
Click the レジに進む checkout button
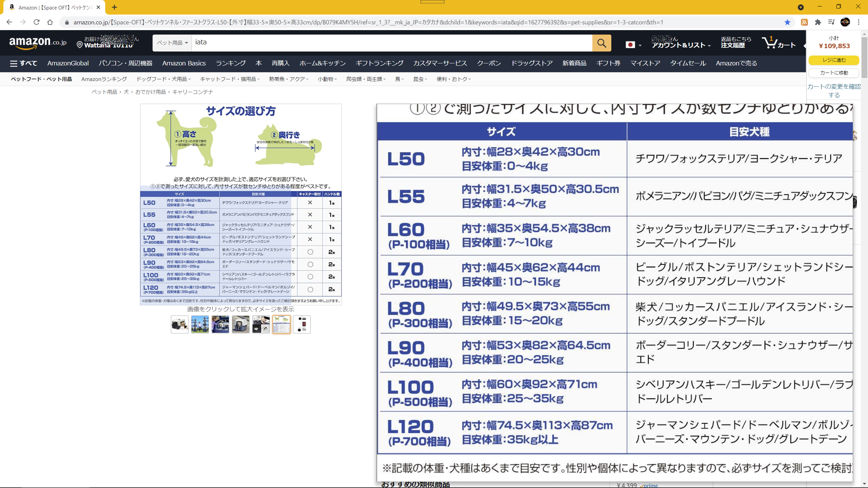834,60
